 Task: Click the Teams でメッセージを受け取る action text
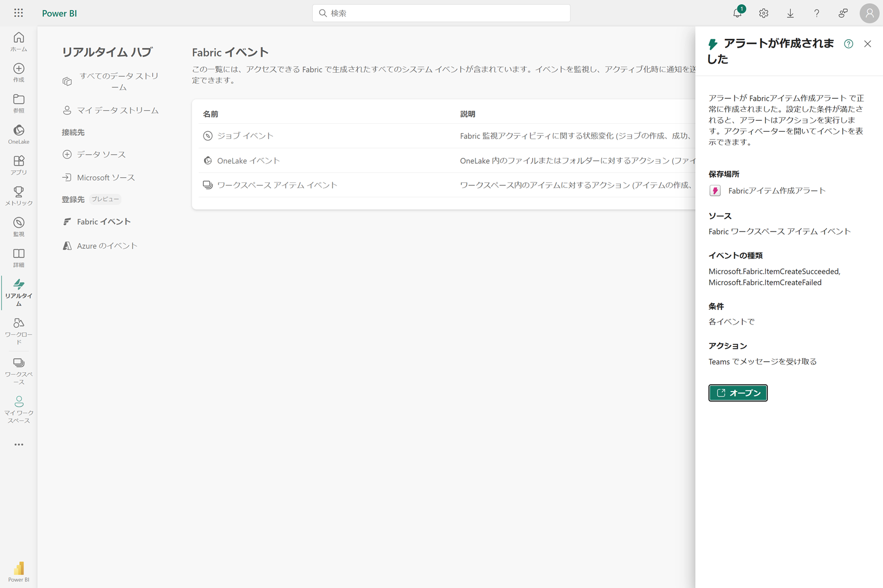(762, 362)
